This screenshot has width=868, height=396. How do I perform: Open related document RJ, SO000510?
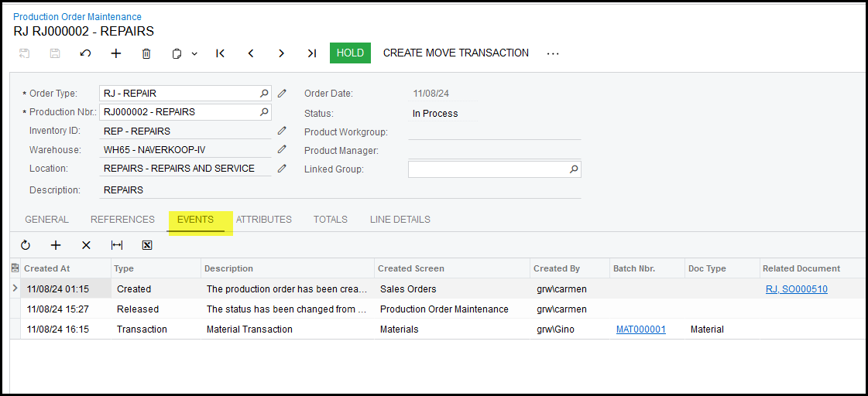[x=796, y=289]
